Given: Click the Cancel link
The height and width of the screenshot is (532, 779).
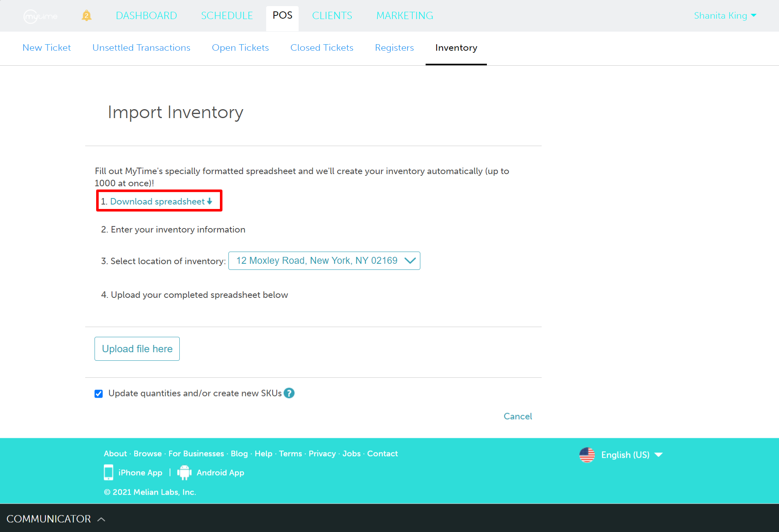Looking at the screenshot, I should [x=518, y=416].
